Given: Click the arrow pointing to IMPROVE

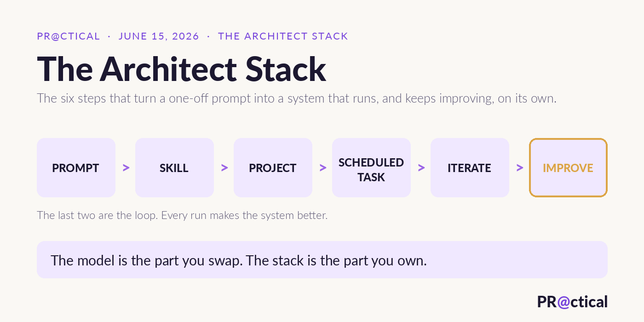Looking at the screenshot, I should pos(520,168).
